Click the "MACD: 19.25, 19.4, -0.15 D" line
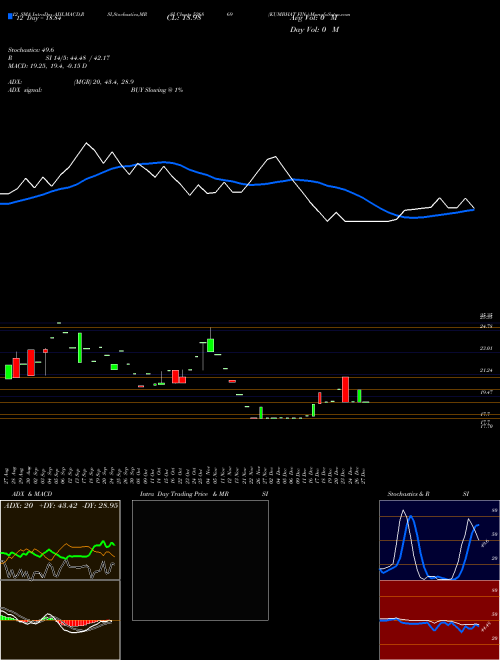 pyautogui.click(x=47, y=66)
